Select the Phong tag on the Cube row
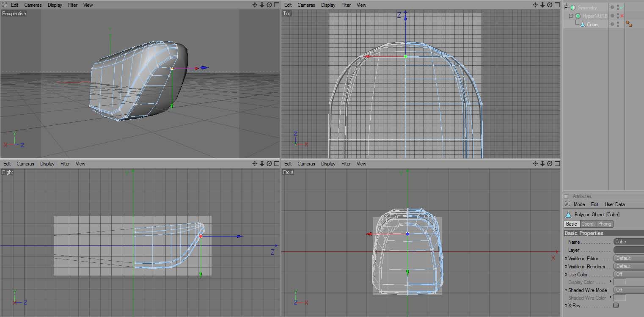Image resolution: width=644 pixels, height=317 pixels. click(629, 24)
